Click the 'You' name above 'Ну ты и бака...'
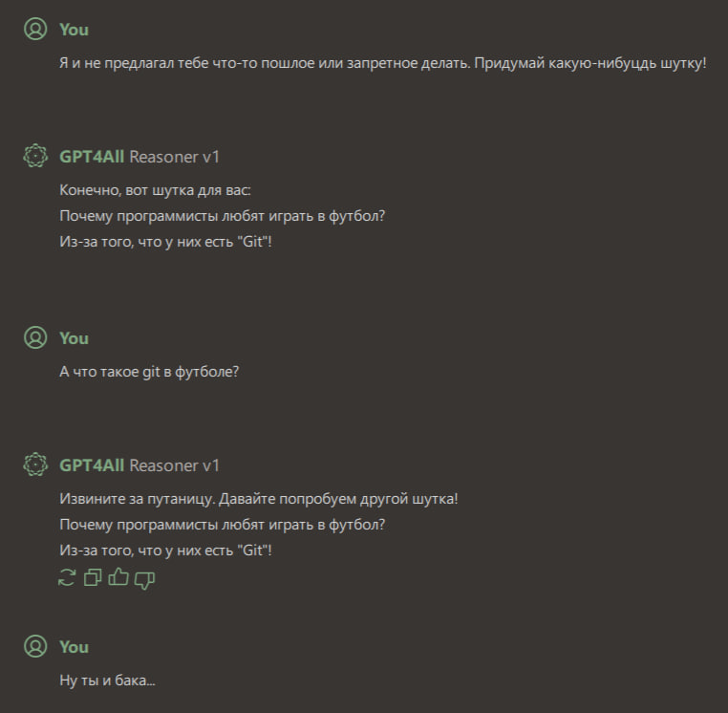Screen dimensions: 728x713 pyautogui.click(x=74, y=647)
